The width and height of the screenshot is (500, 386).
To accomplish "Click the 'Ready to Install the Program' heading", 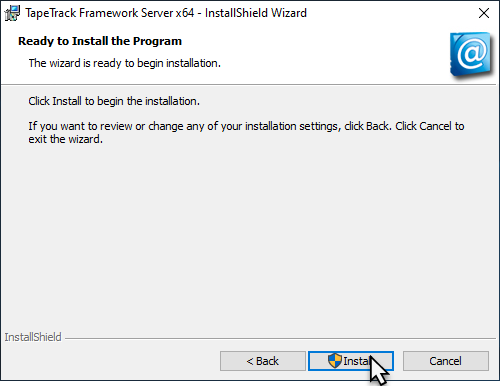I will pyautogui.click(x=100, y=41).
